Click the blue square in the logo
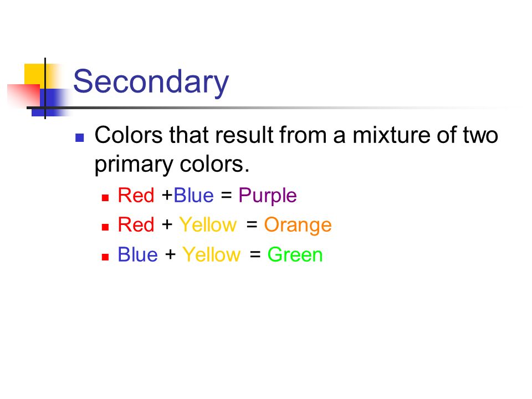The image size is (532, 399). click(x=51, y=103)
